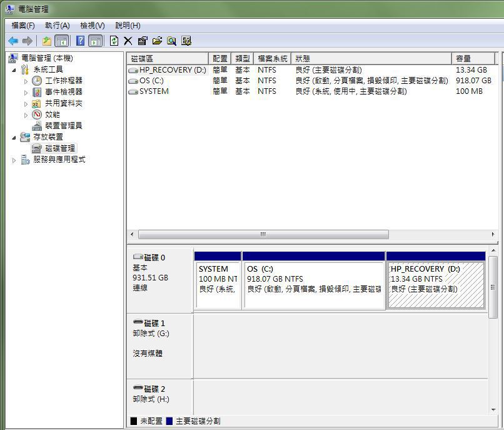Sort by the 磁碟區 column header
504x430 pixels.
click(168, 59)
